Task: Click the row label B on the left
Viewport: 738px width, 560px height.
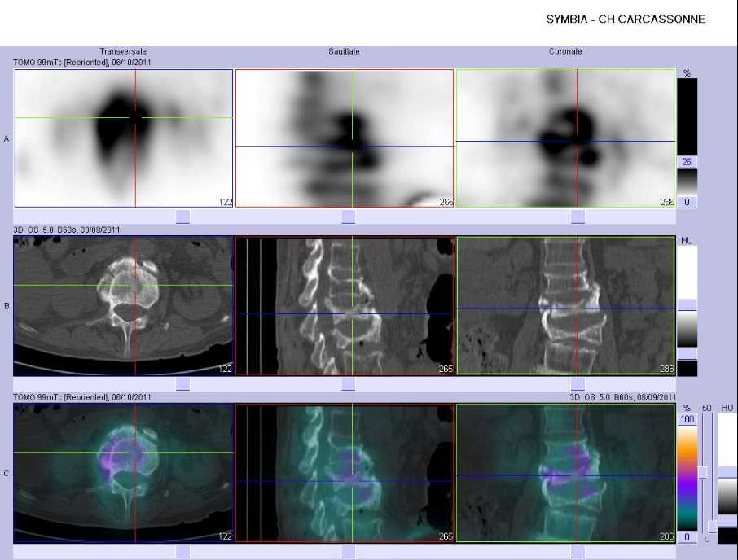Action: 7,305
